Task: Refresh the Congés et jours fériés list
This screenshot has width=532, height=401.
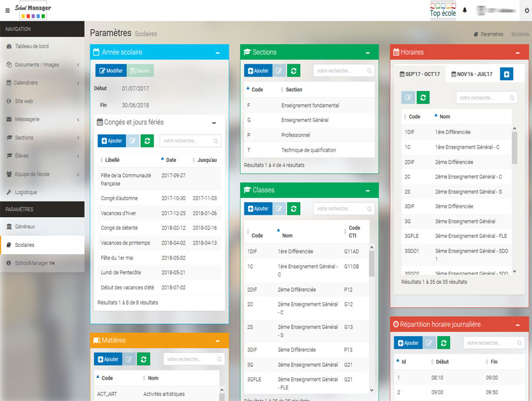Action: click(x=147, y=141)
